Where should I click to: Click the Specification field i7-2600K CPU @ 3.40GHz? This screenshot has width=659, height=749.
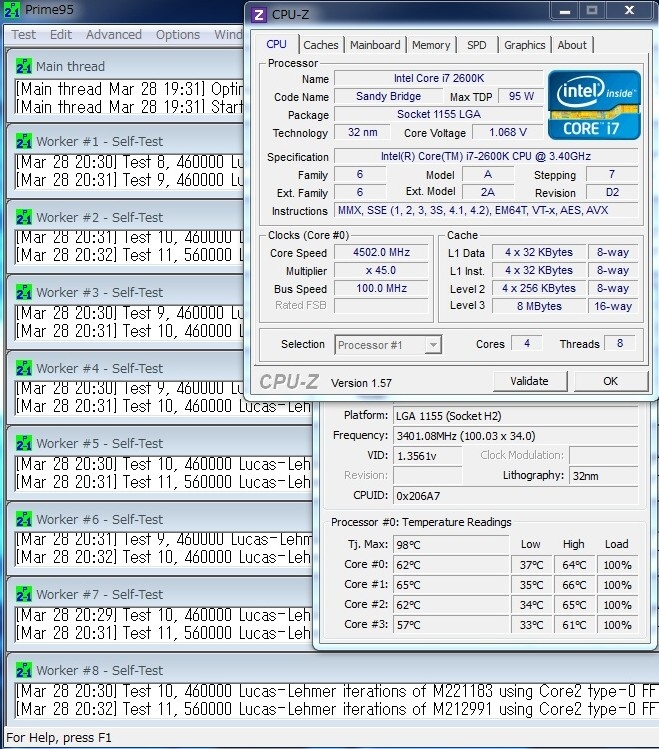[x=486, y=156]
